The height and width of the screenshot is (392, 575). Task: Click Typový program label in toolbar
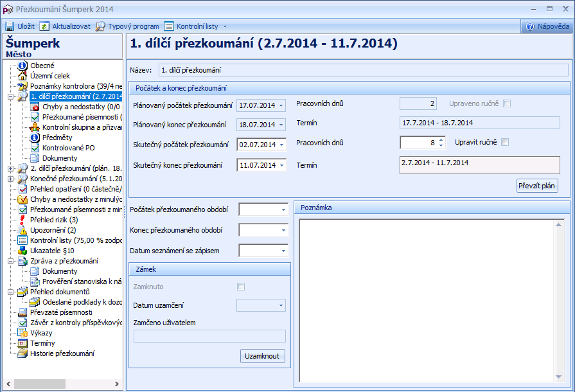click(134, 26)
